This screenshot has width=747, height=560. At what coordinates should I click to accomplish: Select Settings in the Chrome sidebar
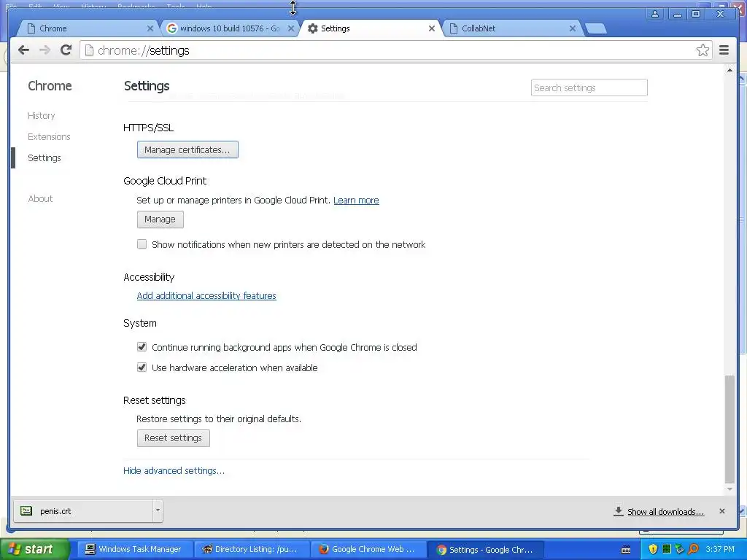point(44,157)
